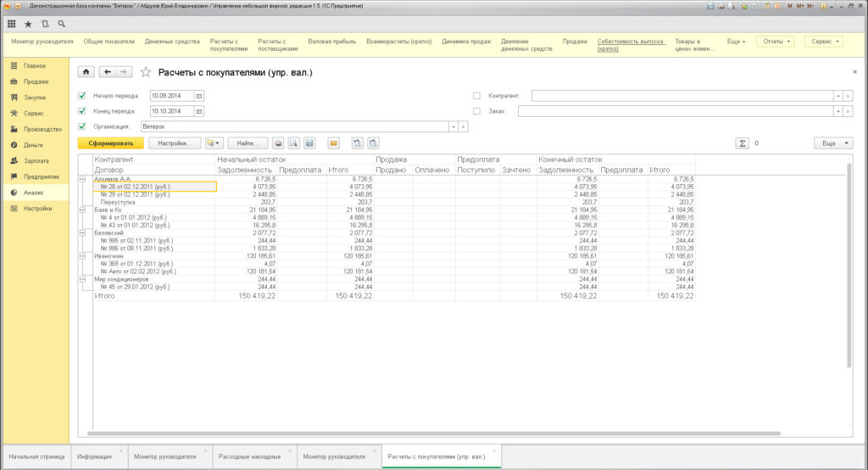
Task: Uncheck the Организация checkbox
Action: click(x=82, y=127)
